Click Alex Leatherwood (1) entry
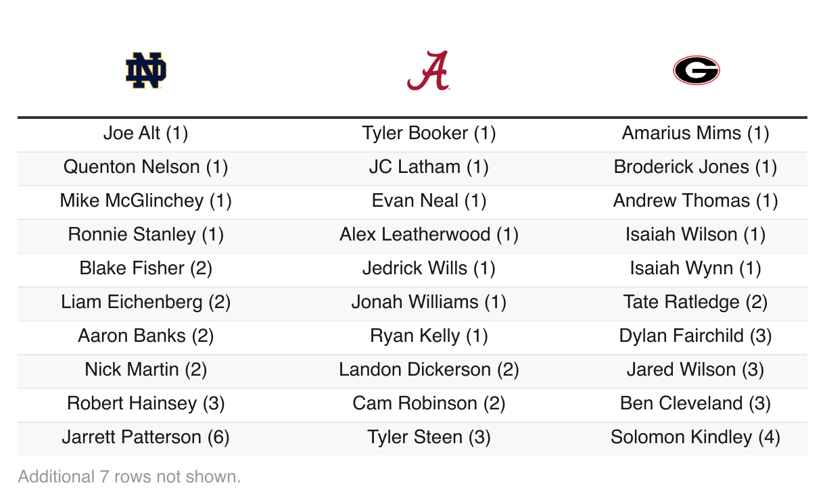 [429, 234]
